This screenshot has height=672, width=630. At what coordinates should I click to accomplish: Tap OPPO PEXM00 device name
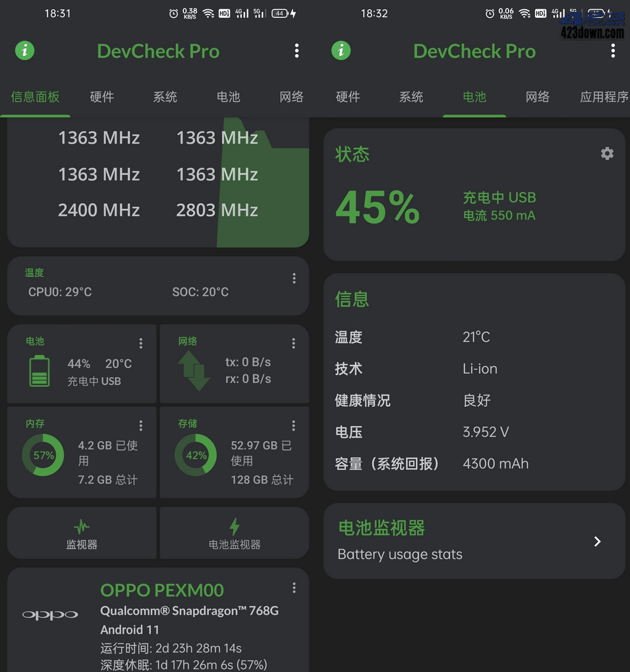click(x=162, y=591)
